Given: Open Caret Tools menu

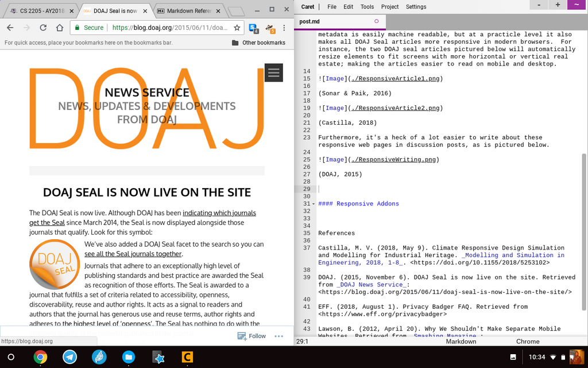Looking at the screenshot, I should pos(367,7).
